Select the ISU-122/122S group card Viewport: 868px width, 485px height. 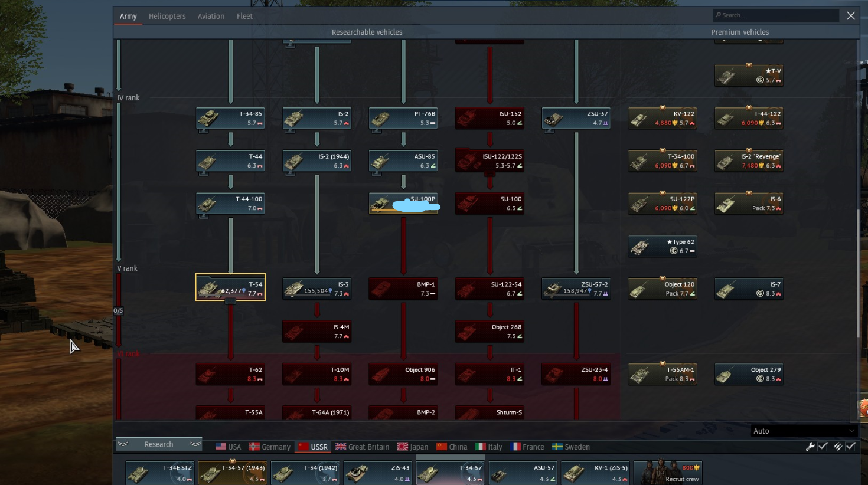pyautogui.click(x=490, y=160)
